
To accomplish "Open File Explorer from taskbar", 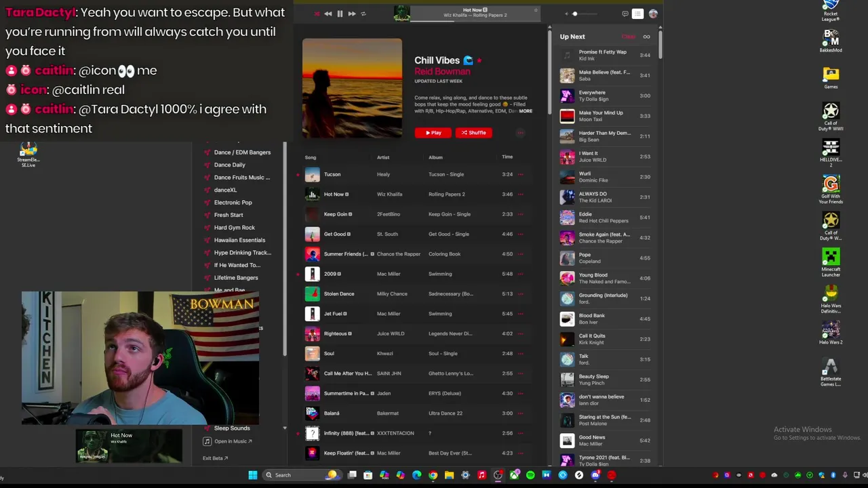I will 449,475.
